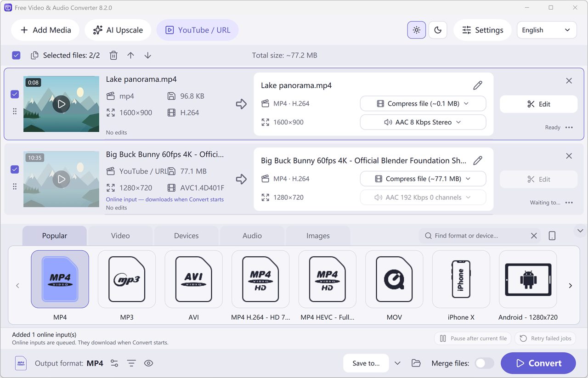Click the preview eye icon near Output format
Viewport: 588px width, 378px height.
[x=148, y=363]
